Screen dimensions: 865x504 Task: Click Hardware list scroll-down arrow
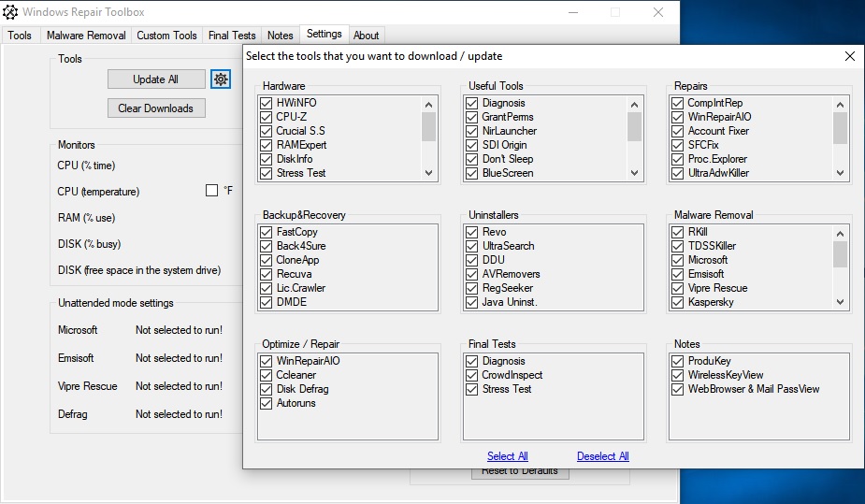pos(428,173)
